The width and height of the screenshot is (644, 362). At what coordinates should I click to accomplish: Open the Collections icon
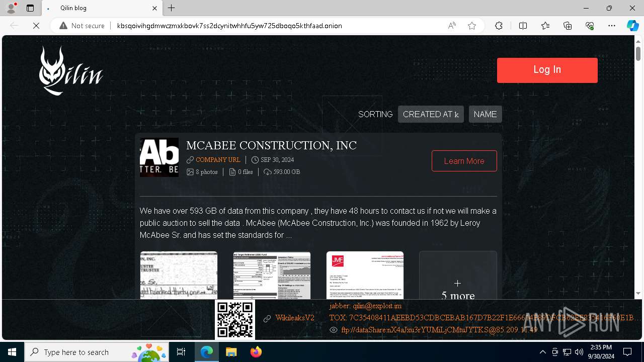(x=568, y=26)
